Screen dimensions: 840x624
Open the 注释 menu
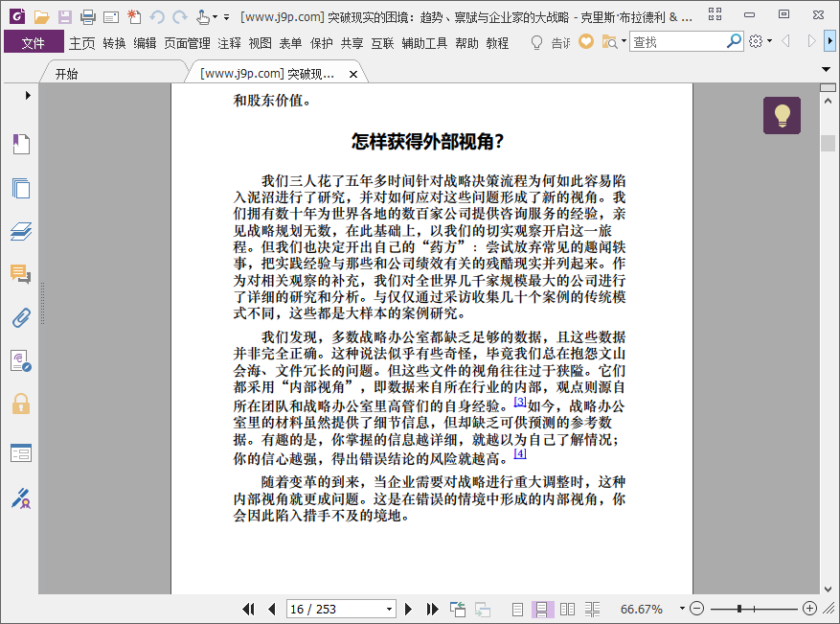click(229, 42)
